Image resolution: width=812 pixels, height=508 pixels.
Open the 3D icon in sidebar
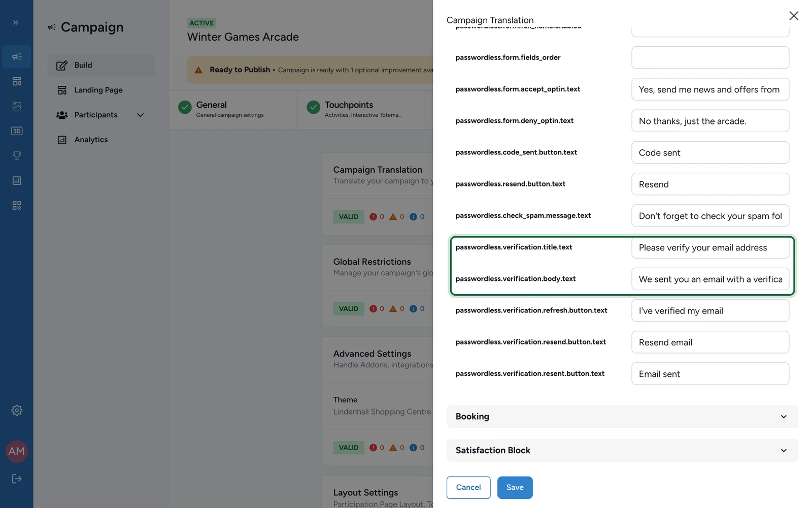[17, 131]
